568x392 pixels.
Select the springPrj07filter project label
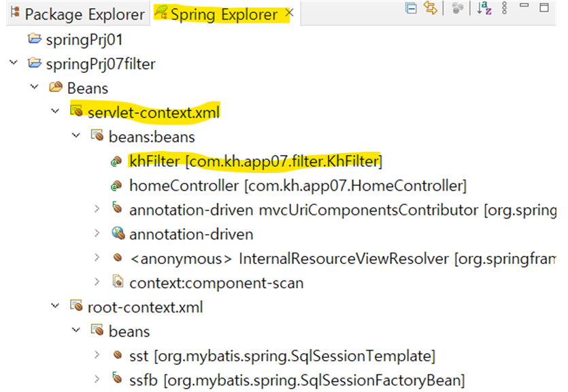(101, 64)
